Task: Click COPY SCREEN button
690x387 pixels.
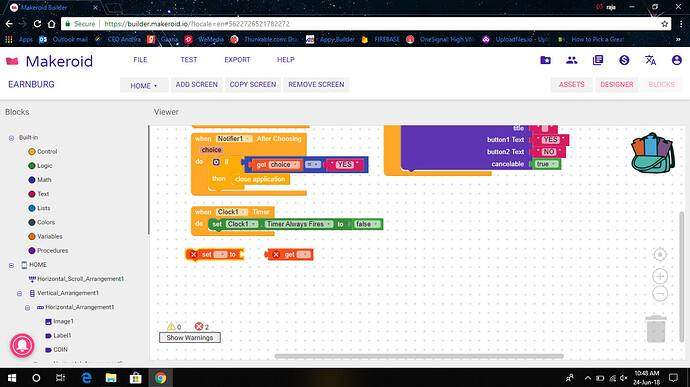Action: (x=253, y=85)
